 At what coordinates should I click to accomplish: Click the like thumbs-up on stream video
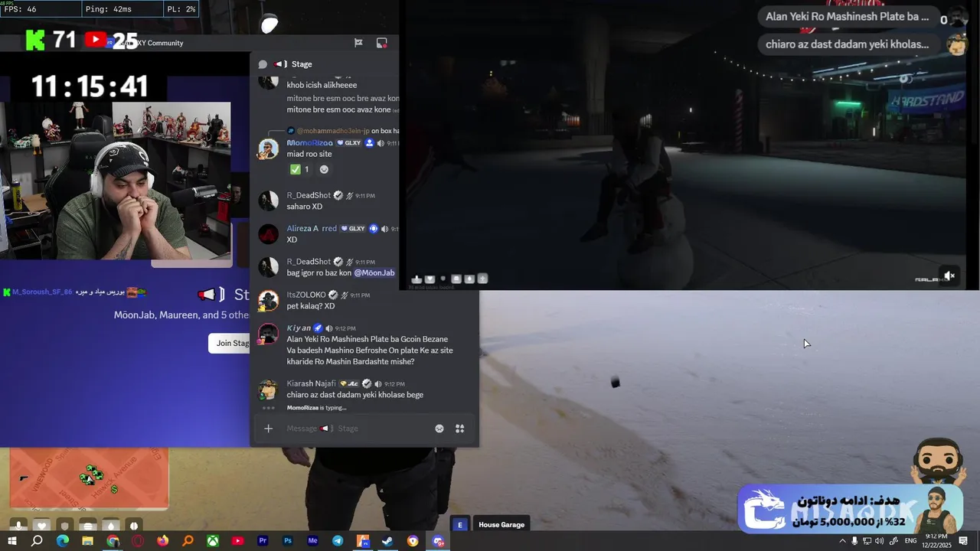pos(416,279)
